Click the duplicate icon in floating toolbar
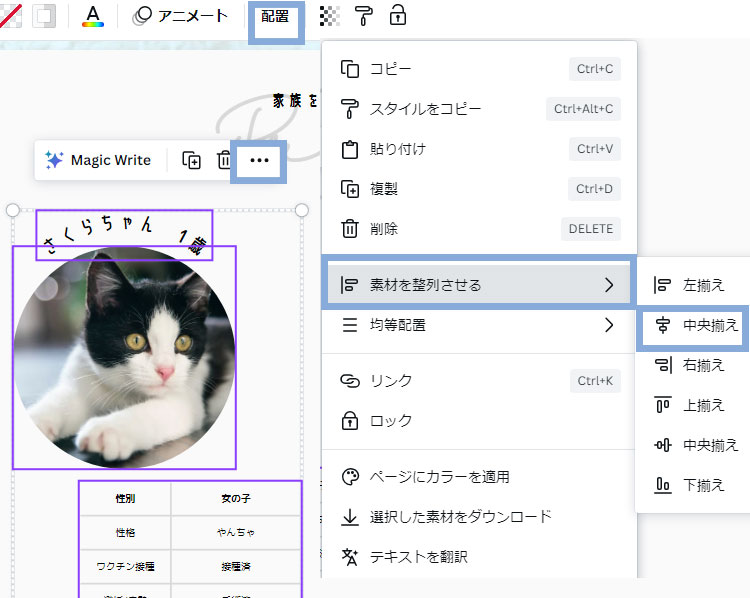This screenshot has width=750, height=598. pos(191,160)
